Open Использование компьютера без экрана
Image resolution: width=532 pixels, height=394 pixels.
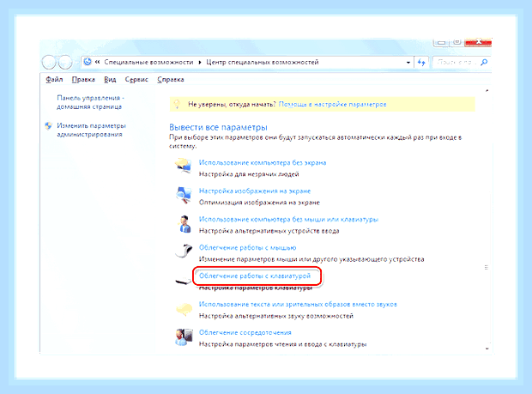click(263, 162)
